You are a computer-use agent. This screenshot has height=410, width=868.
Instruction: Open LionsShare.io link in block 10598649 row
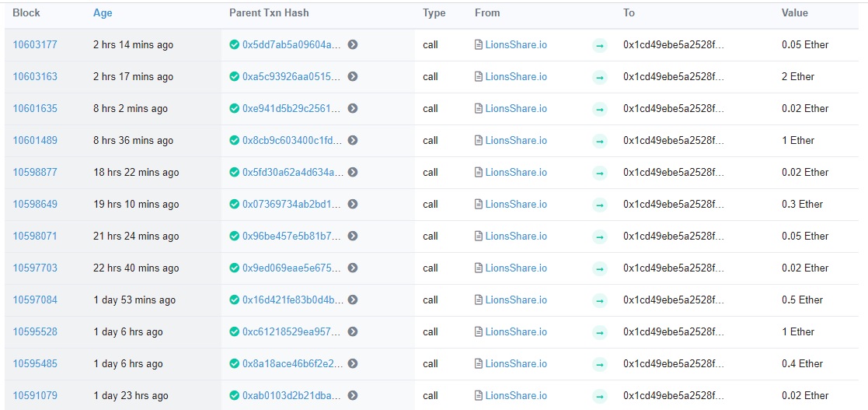tap(516, 205)
